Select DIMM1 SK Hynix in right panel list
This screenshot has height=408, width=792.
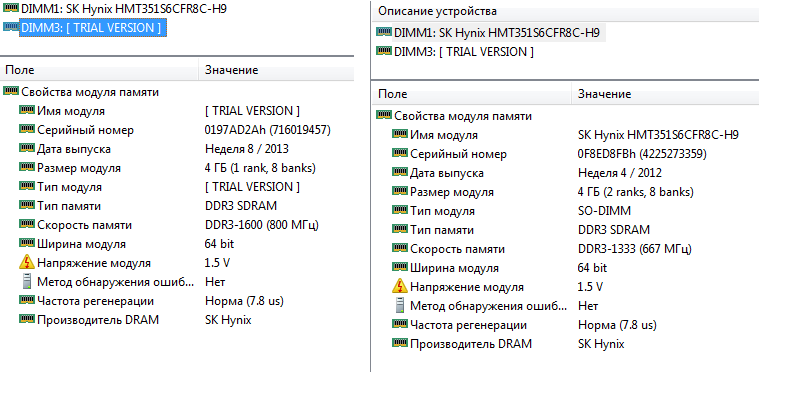click(x=497, y=33)
